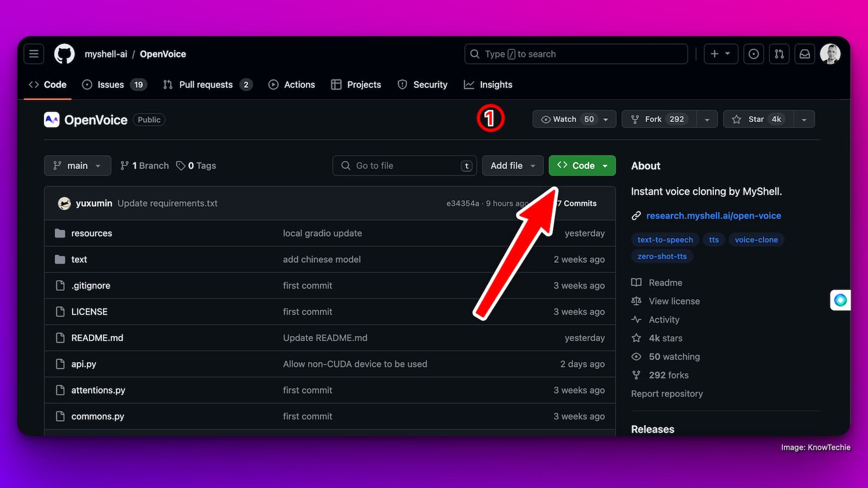868x488 pixels.
Task: Open the Security tab
Action: pos(423,85)
